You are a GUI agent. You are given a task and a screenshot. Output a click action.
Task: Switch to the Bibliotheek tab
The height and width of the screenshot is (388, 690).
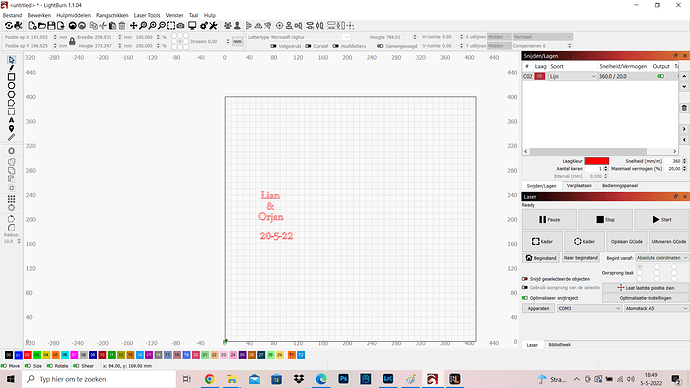tap(559, 345)
